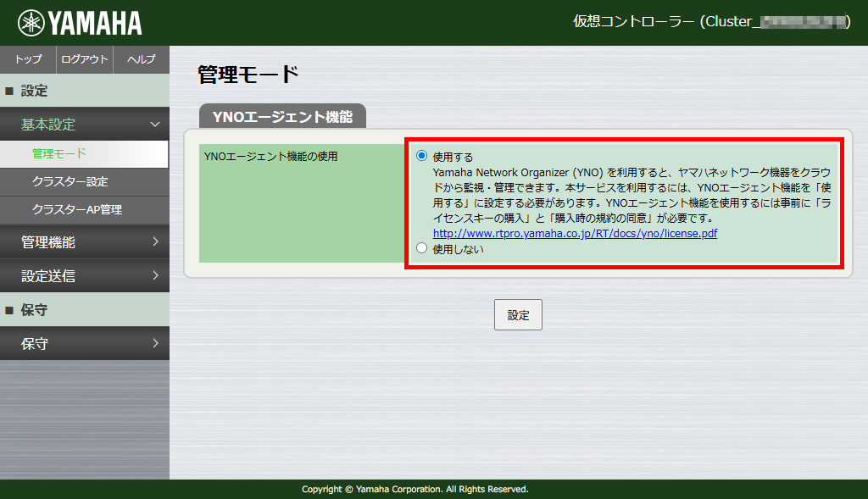Viewport: 868px width, 499px height.
Task: Select 管理モード in the sidebar
Action: pos(84,154)
